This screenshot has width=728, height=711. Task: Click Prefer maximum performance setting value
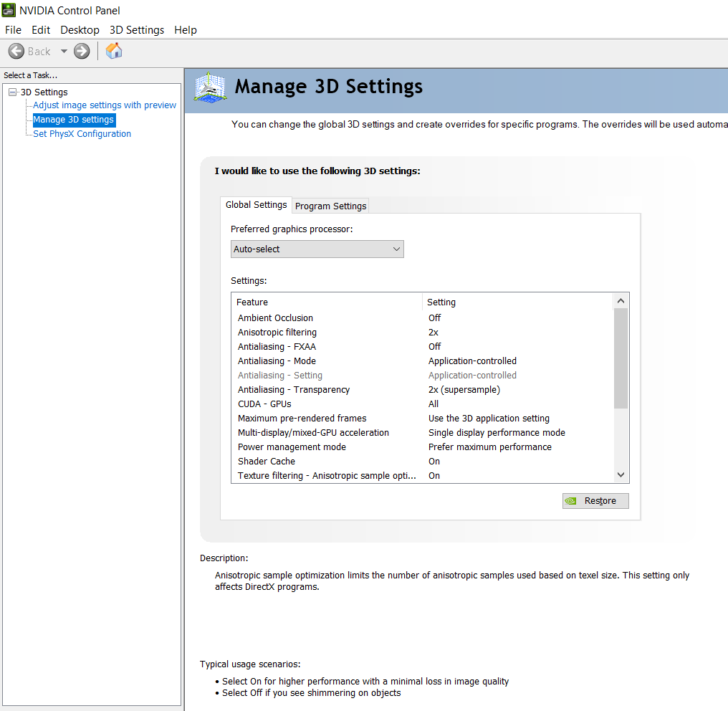pyautogui.click(x=490, y=447)
